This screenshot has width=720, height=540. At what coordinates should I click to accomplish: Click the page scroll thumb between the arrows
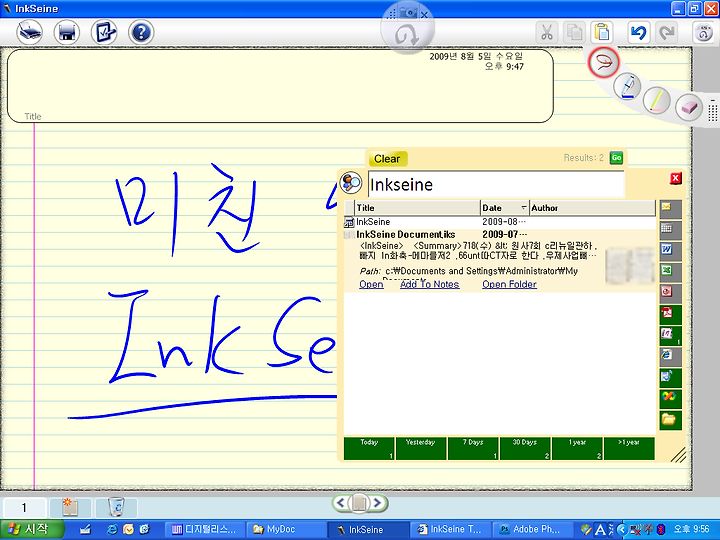pos(359,503)
